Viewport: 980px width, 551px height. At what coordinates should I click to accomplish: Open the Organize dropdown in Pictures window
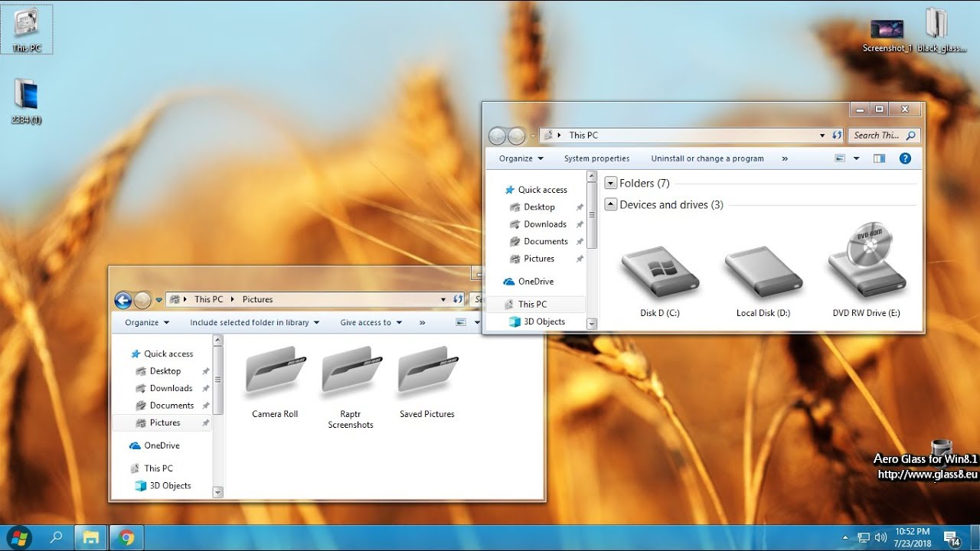[147, 322]
